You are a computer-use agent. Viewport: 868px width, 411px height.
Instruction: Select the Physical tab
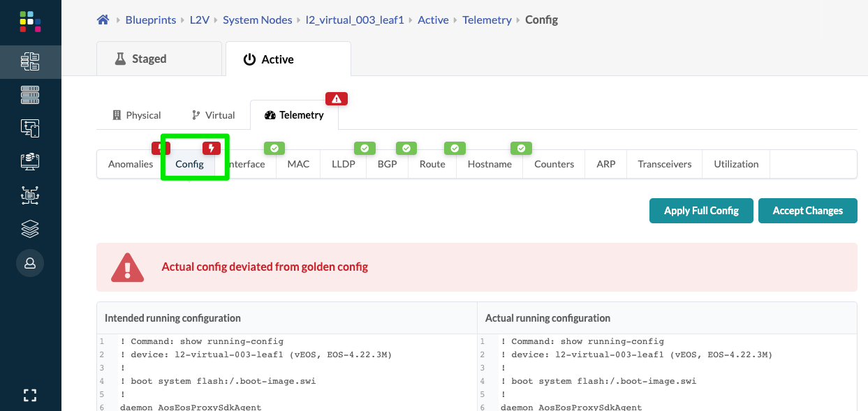(137, 115)
